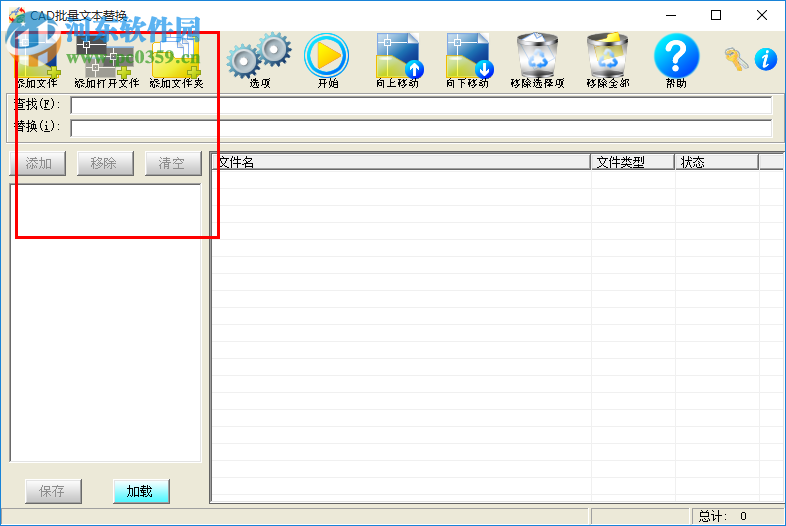This screenshot has width=786, height=526.
Task: Click the keys registration icon
Action: coord(736,60)
